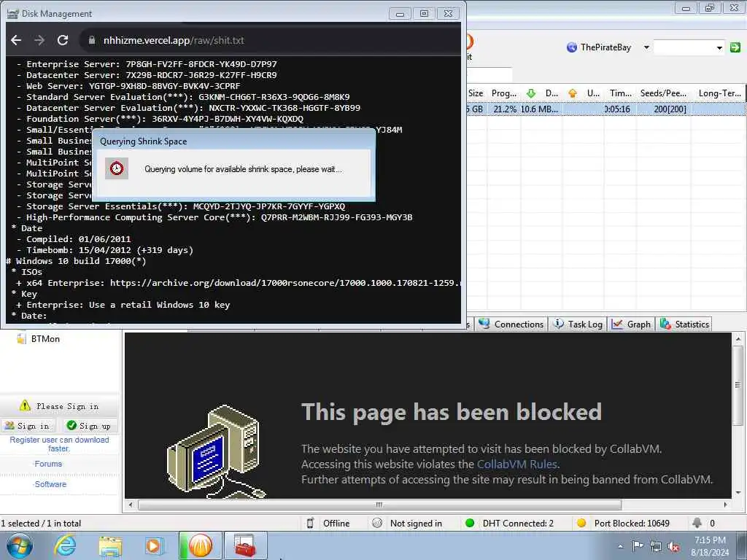Click the Please Sign in warning
The height and width of the screenshot is (560, 747).
click(59, 406)
